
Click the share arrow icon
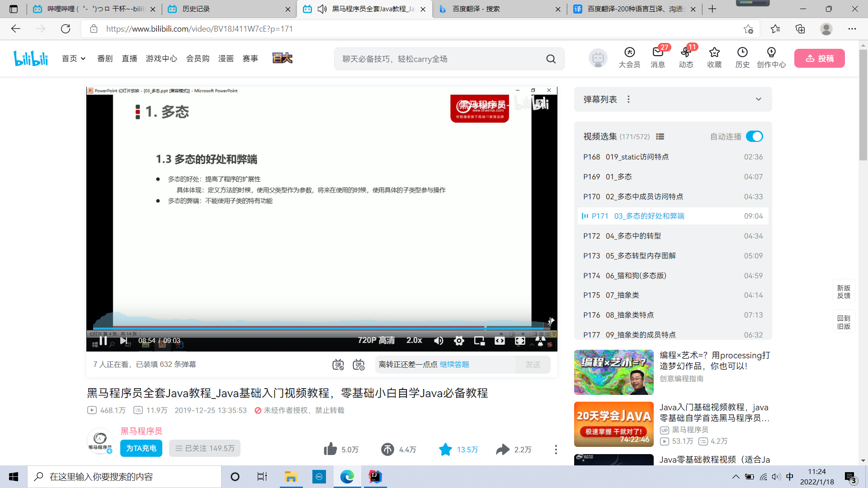tap(502, 450)
